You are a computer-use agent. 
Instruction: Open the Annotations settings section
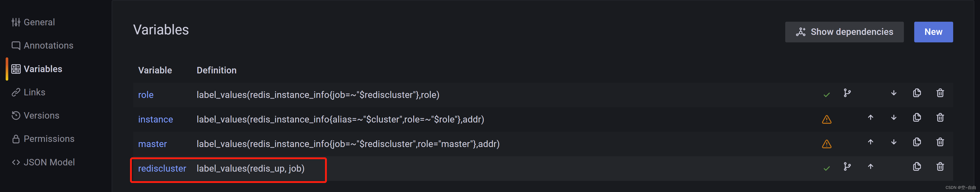point(42,45)
